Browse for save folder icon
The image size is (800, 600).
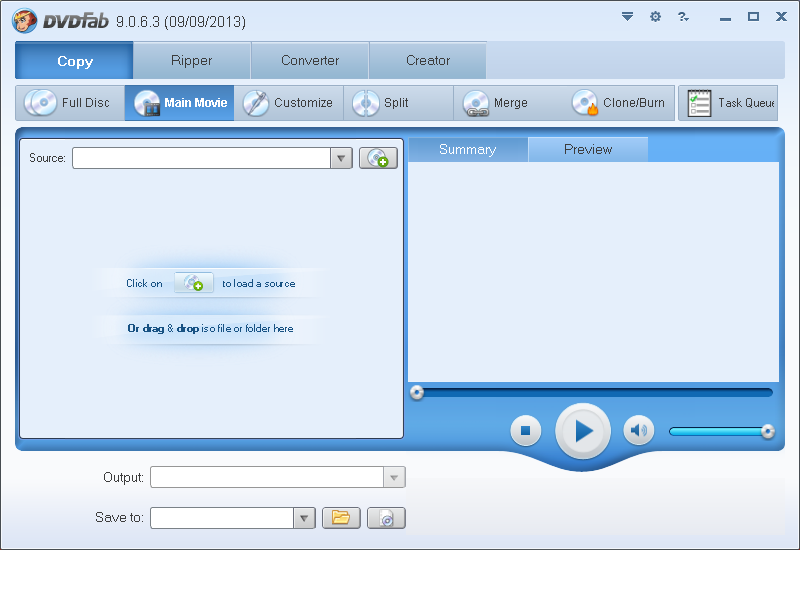coord(341,518)
